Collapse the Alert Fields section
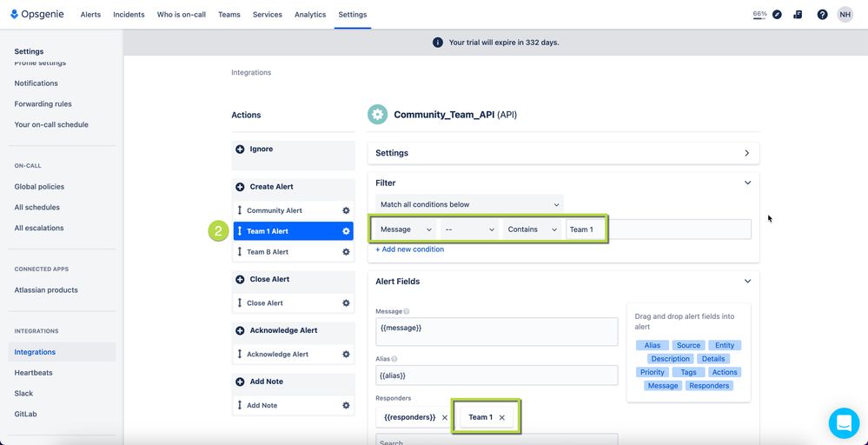 747,282
